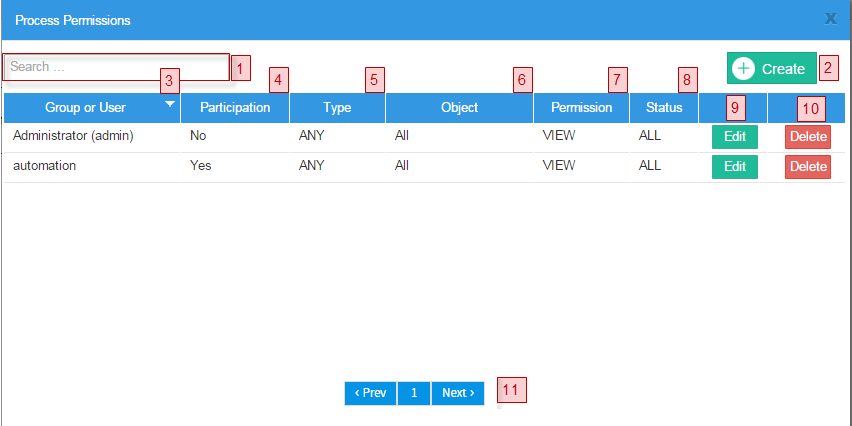Image resolution: width=852 pixels, height=426 pixels.
Task: Select the Type column header
Action: tap(337, 108)
